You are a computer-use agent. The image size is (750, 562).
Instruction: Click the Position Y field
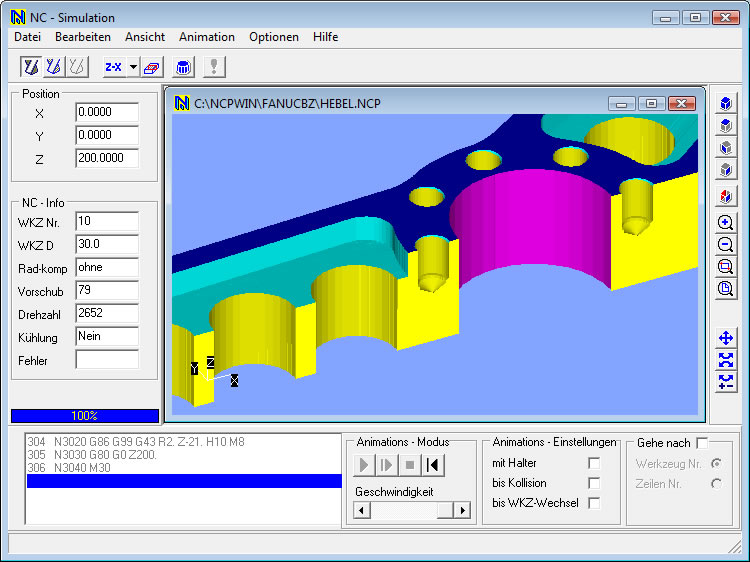[107, 135]
